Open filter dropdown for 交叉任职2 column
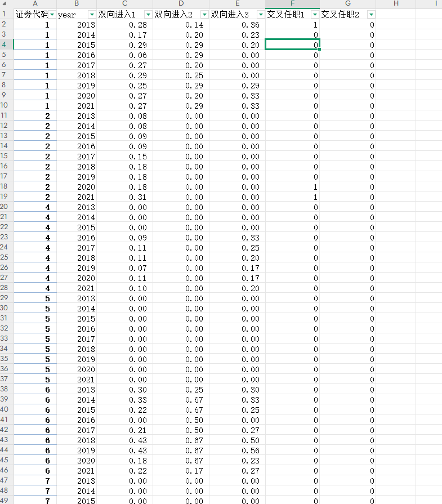 coord(371,15)
